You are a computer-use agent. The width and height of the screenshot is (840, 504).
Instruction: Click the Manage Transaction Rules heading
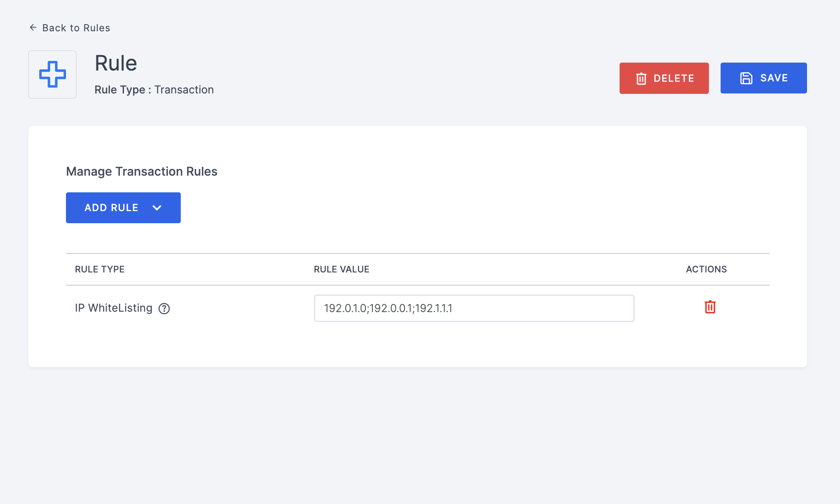(142, 171)
